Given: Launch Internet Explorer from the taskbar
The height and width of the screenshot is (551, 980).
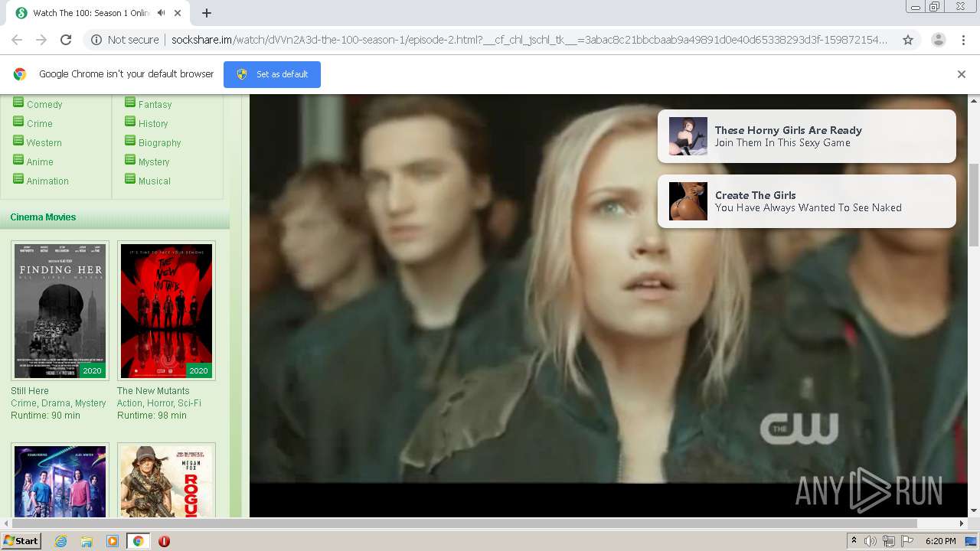Looking at the screenshot, I should tap(61, 541).
